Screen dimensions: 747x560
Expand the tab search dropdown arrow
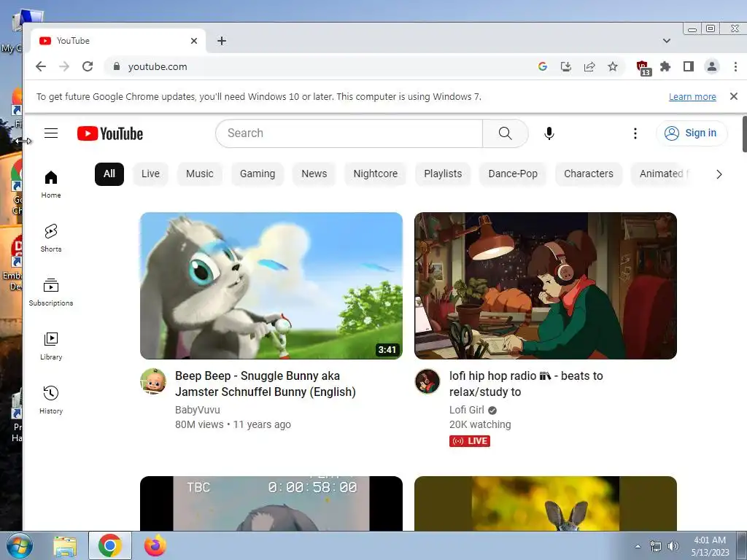click(667, 41)
